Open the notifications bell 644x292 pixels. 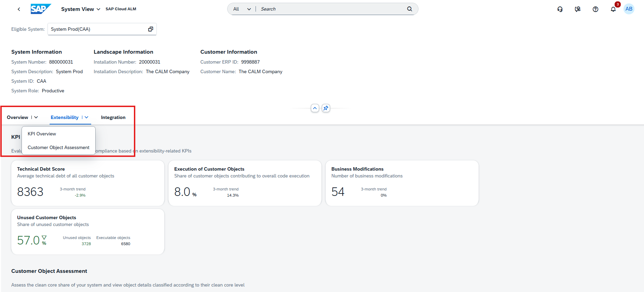pos(613,9)
